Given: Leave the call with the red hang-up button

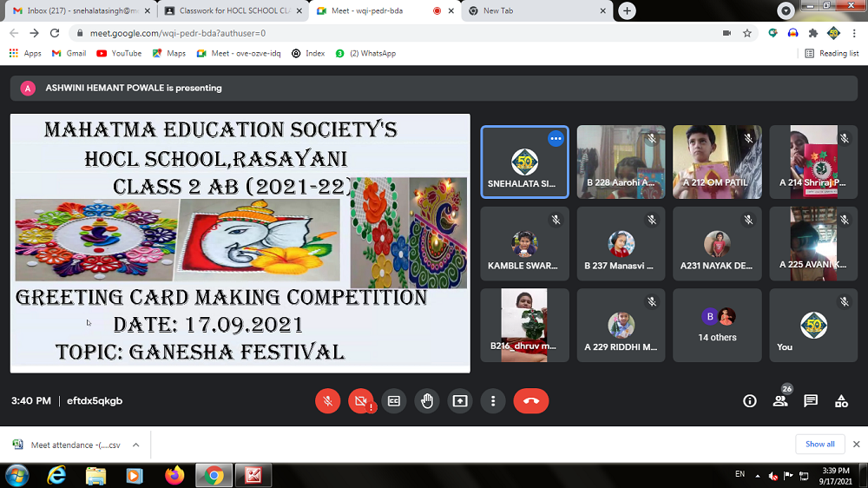Looking at the screenshot, I should tap(530, 400).
